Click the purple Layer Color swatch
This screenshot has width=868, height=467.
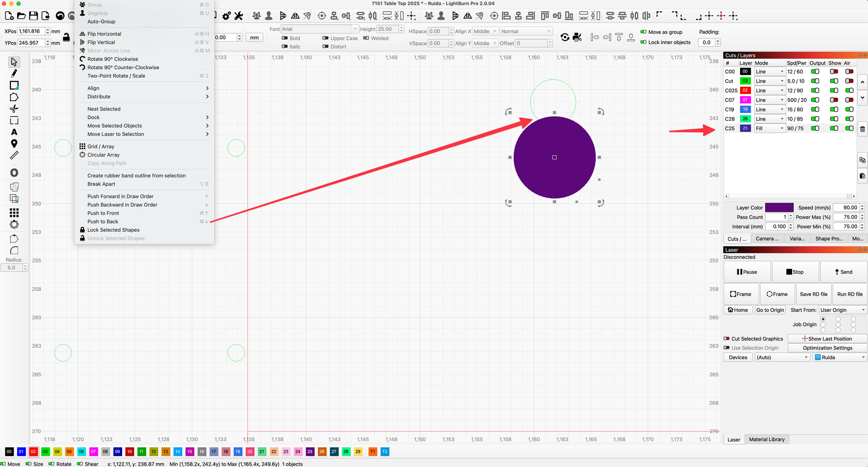click(x=779, y=208)
